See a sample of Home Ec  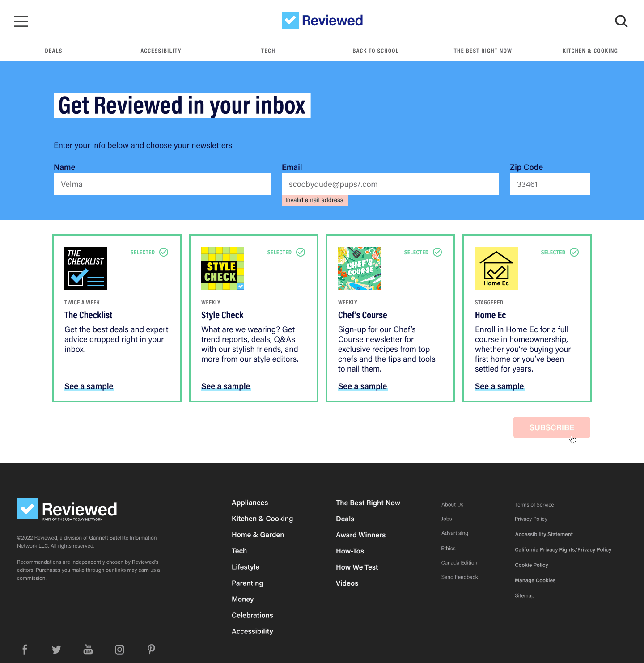coord(500,386)
